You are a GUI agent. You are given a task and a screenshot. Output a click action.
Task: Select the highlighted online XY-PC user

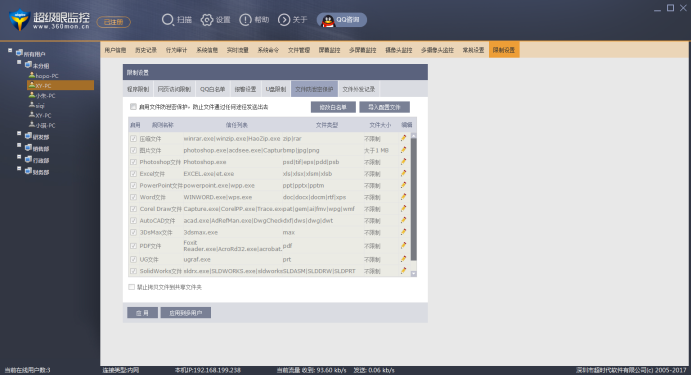60,86
